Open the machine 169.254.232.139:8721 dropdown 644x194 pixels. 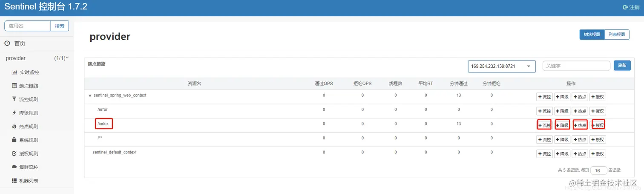501,67
